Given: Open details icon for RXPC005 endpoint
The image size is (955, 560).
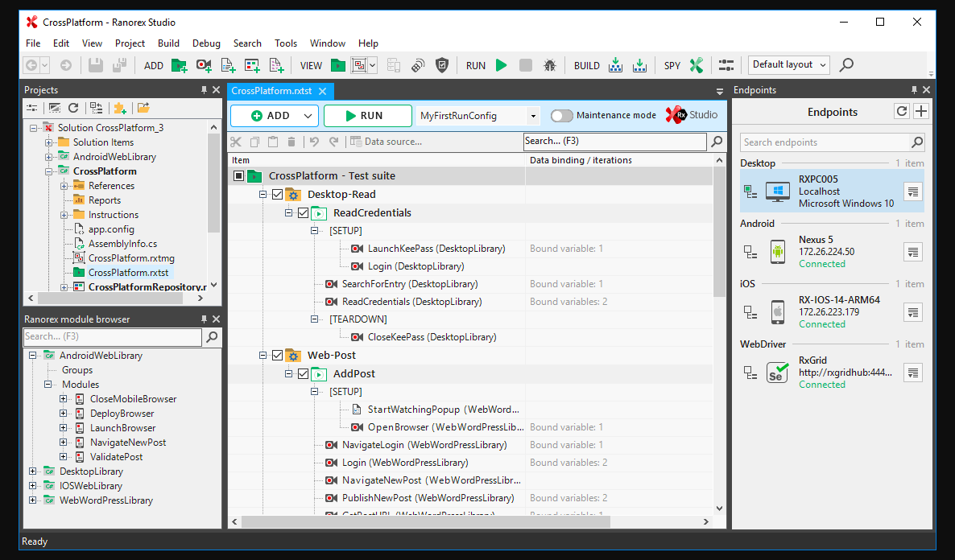Looking at the screenshot, I should pyautogui.click(x=912, y=191).
